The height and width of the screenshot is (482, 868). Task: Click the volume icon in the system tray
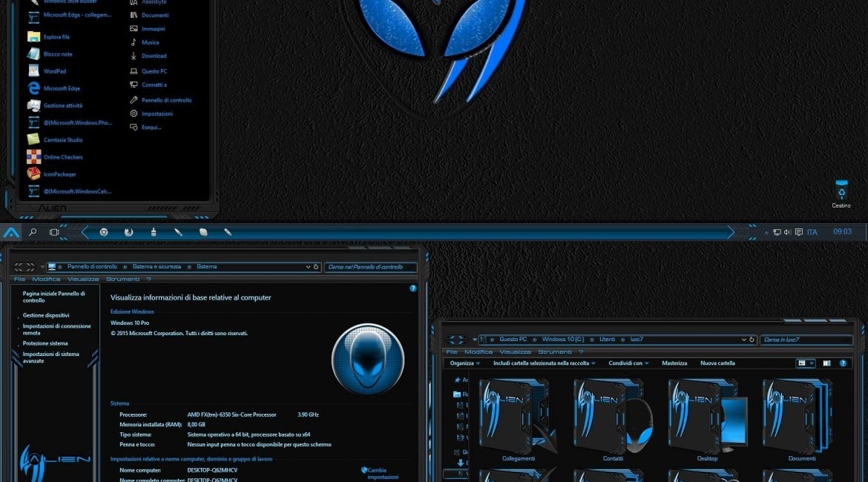pos(787,232)
